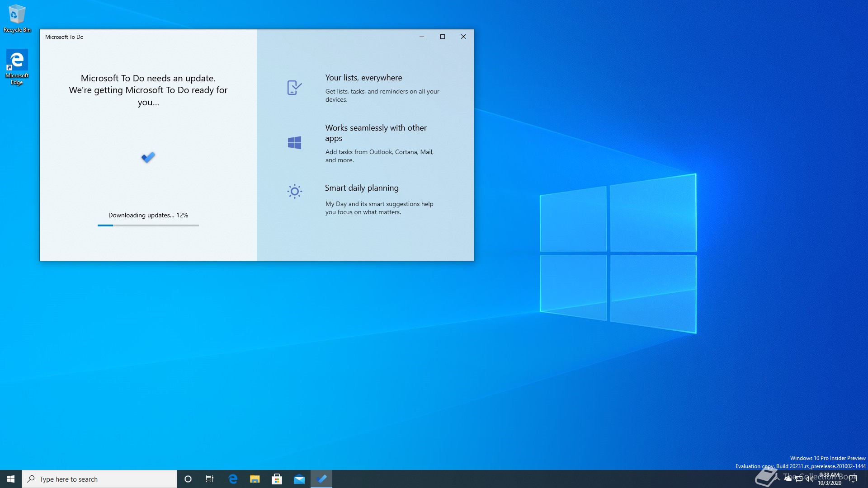Click 'Your lists, everywhere' heading
Viewport: 868px width, 488px height.
[363, 78]
